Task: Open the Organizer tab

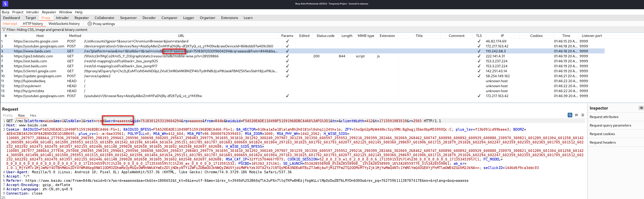Action: point(208,18)
